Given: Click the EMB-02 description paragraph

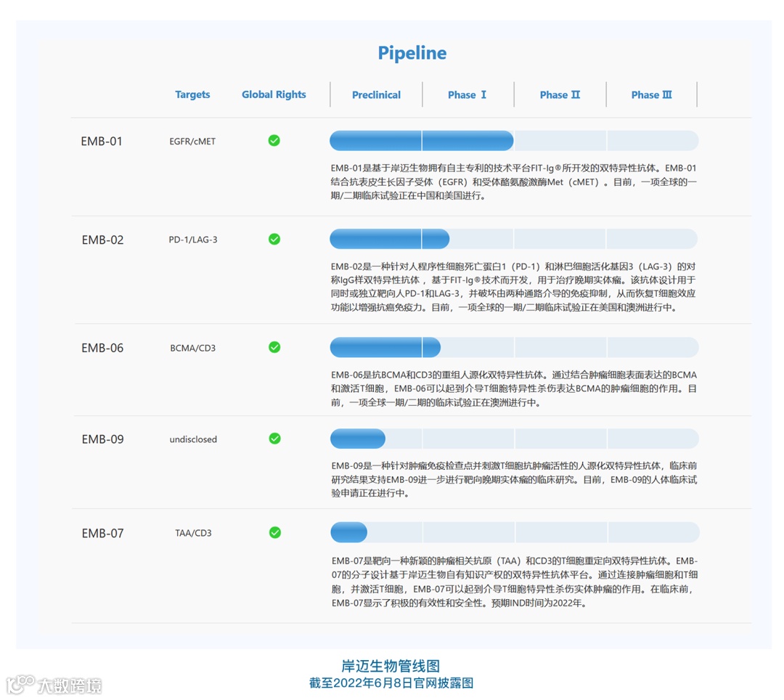Looking at the screenshot, I should (513, 287).
